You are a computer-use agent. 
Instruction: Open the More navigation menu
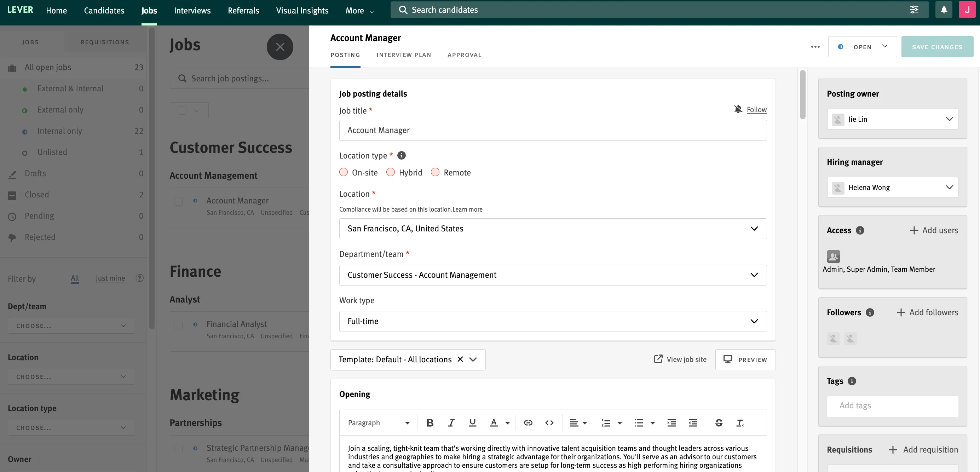(360, 11)
